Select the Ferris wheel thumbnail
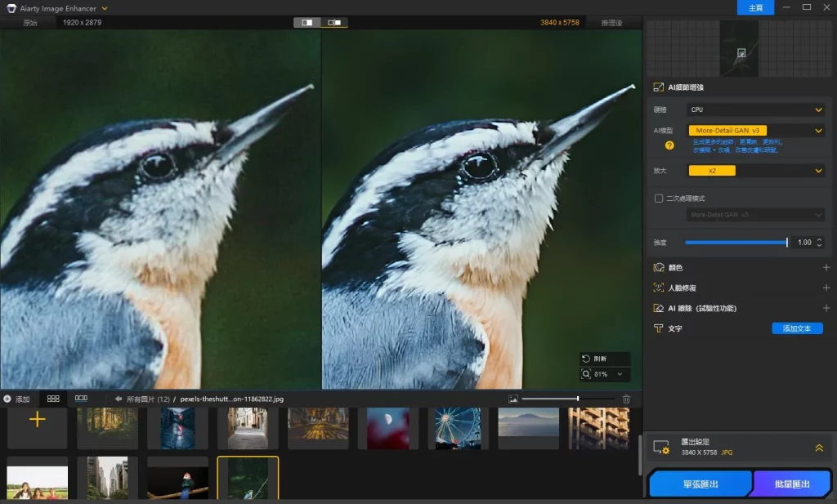 tap(458, 428)
